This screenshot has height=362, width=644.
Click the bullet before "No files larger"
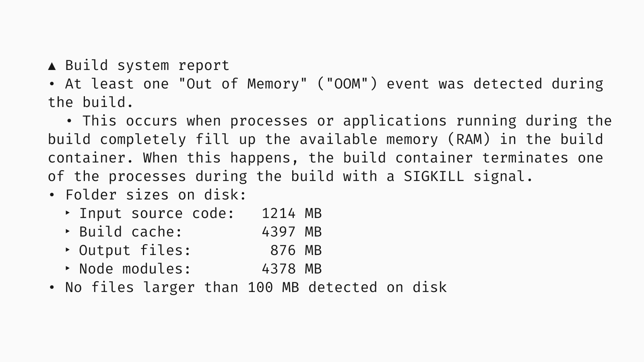coord(52,288)
